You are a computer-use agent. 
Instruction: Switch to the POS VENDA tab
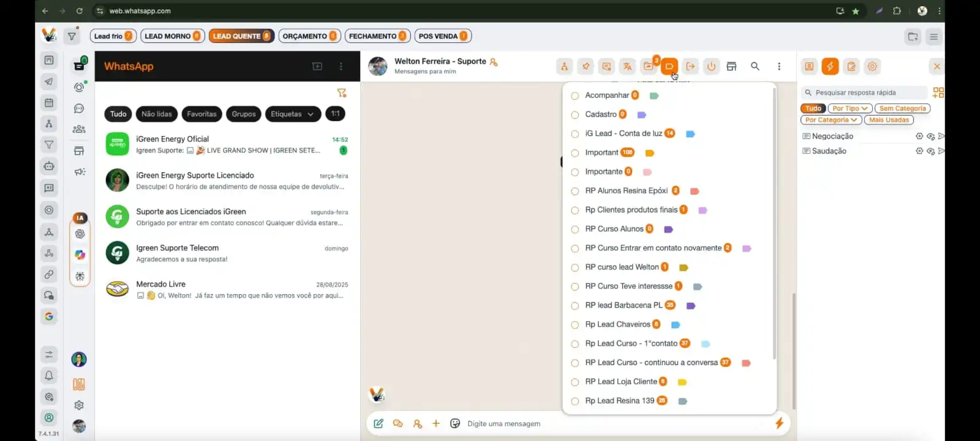pyautogui.click(x=443, y=36)
